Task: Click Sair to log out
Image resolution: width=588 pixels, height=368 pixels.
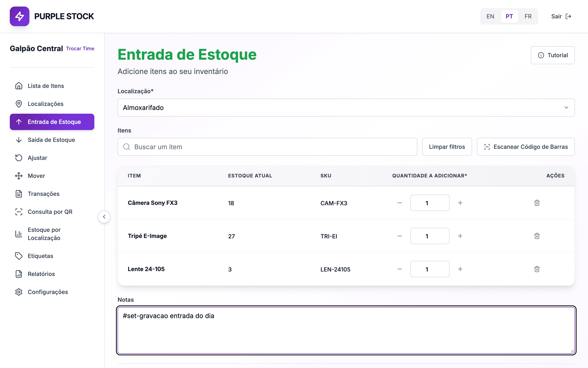Action: [x=561, y=16]
